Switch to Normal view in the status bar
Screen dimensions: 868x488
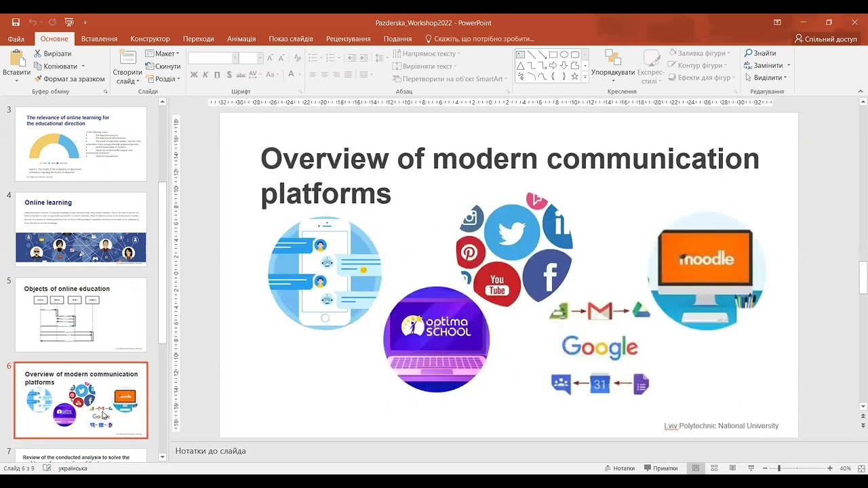click(696, 468)
